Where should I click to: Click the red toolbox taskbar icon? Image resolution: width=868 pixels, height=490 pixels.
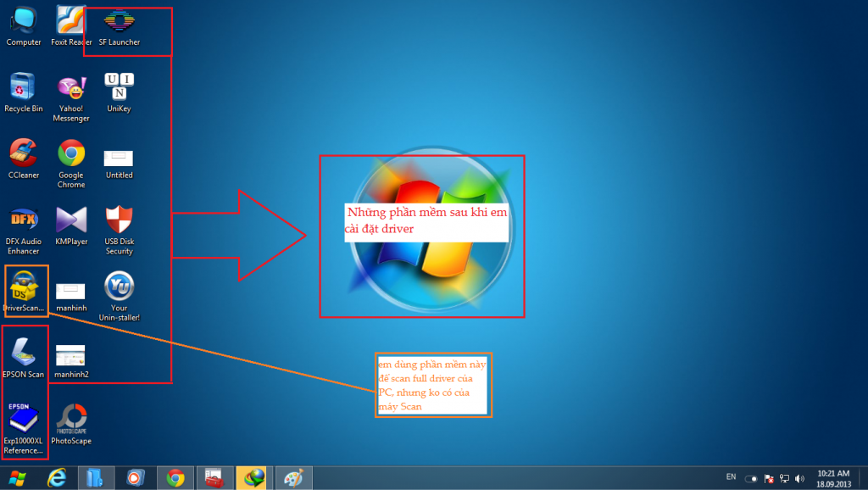(214, 478)
